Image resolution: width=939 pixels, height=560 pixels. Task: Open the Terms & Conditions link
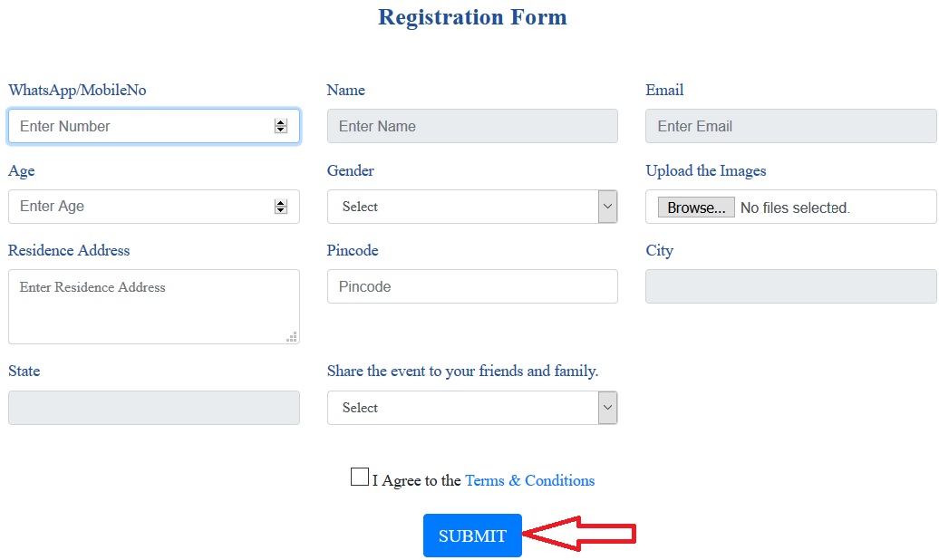pyautogui.click(x=529, y=480)
